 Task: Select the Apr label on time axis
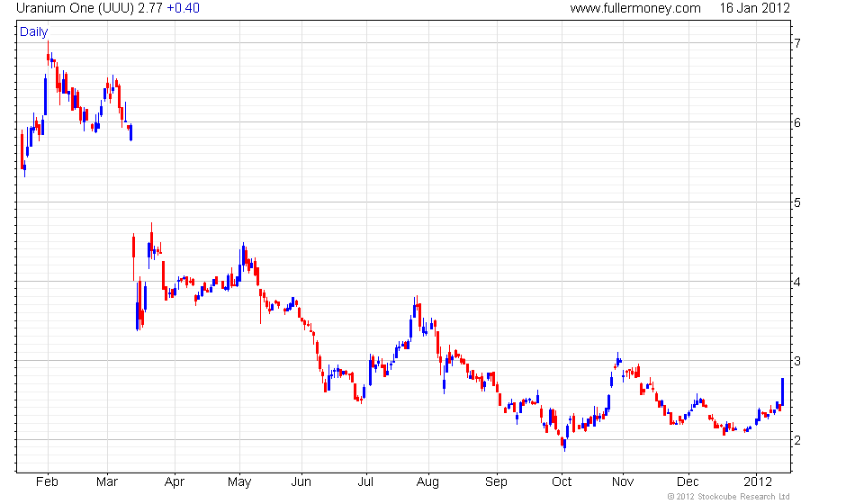[174, 482]
